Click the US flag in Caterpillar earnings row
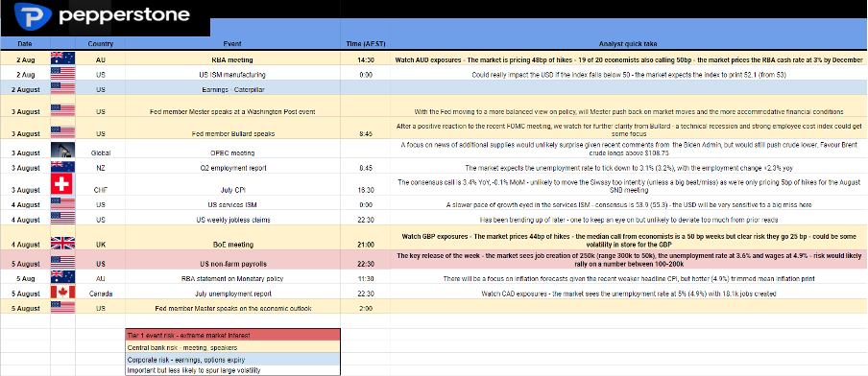The image size is (868, 376). 62,86
